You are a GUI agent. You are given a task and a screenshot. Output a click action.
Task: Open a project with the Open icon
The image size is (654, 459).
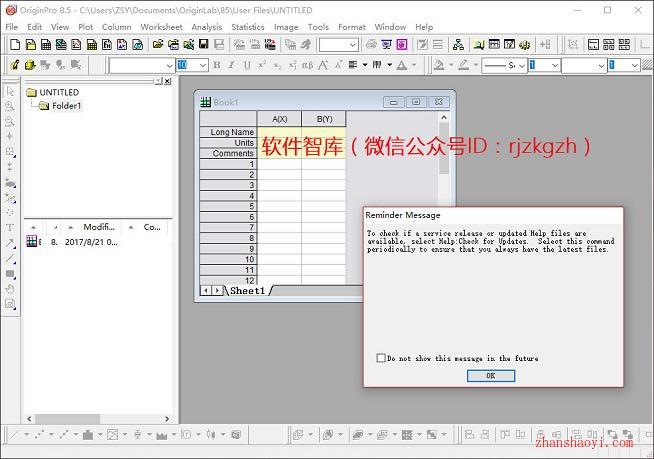pos(158,44)
